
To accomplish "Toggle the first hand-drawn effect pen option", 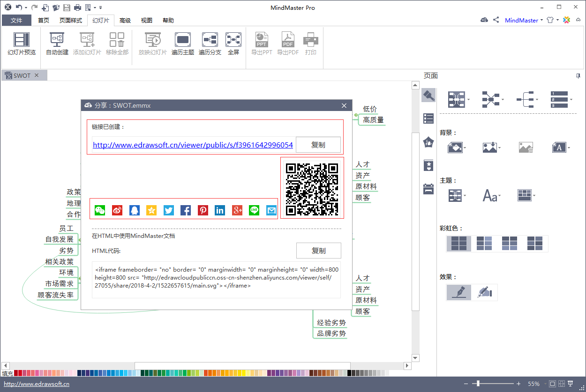I will [x=459, y=292].
